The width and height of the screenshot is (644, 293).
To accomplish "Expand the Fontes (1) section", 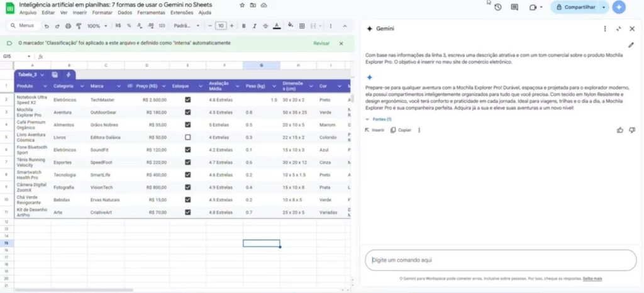I will tap(378, 119).
